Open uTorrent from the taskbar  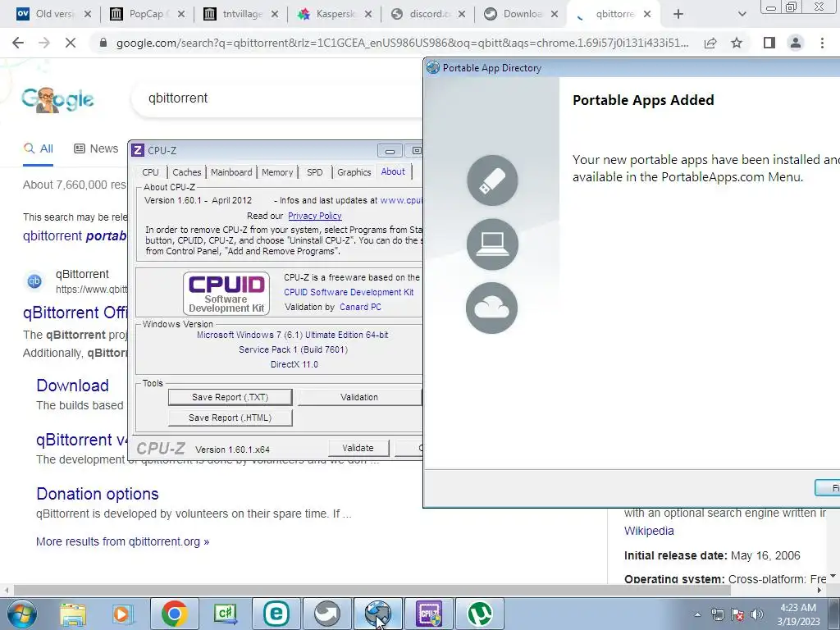pos(480,614)
